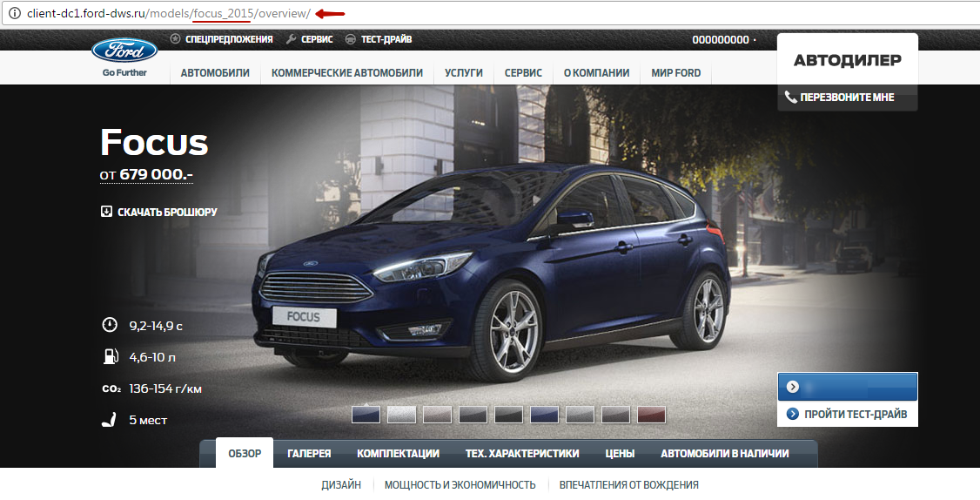The width and height of the screenshot is (980, 500).
Task: Click steering wheel Тест-драйв icon
Action: pyautogui.click(x=351, y=39)
